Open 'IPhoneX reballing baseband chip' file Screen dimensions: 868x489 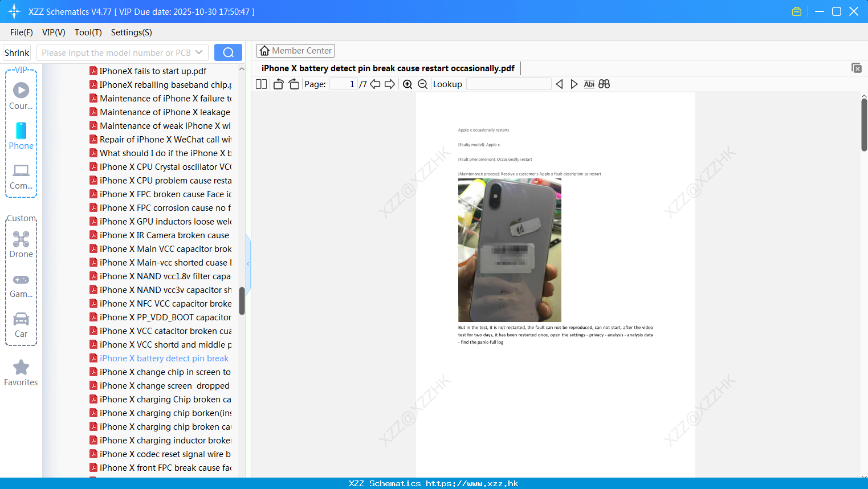tap(160, 85)
